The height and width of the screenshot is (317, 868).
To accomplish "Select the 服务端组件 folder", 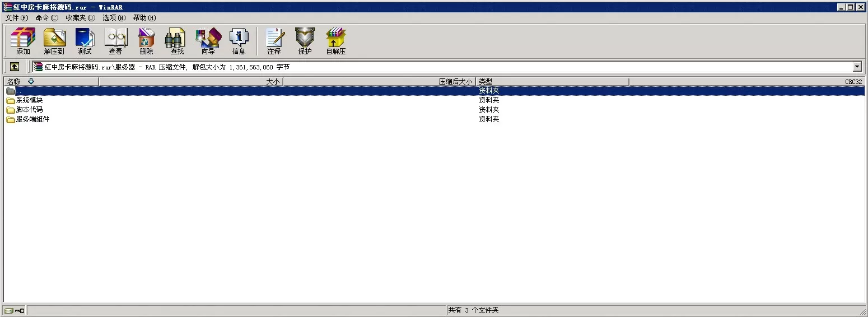I will [x=32, y=119].
